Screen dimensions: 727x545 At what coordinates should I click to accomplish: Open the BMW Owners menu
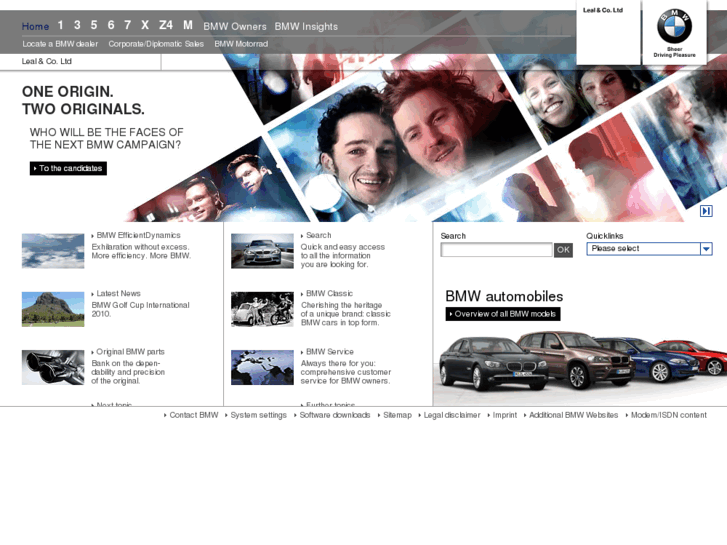coord(235,26)
